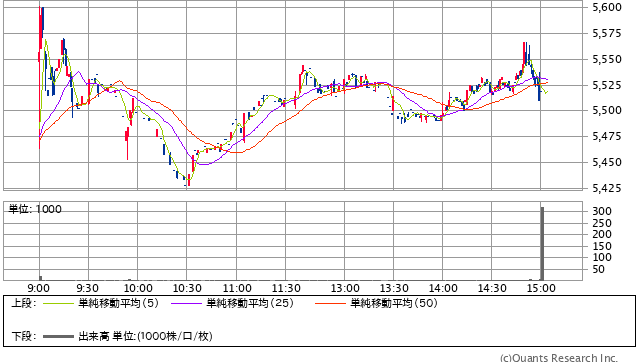Click the 5,600 price axis label
Image resolution: width=638 pixels, height=362 pixels.
pyautogui.click(x=607, y=7)
